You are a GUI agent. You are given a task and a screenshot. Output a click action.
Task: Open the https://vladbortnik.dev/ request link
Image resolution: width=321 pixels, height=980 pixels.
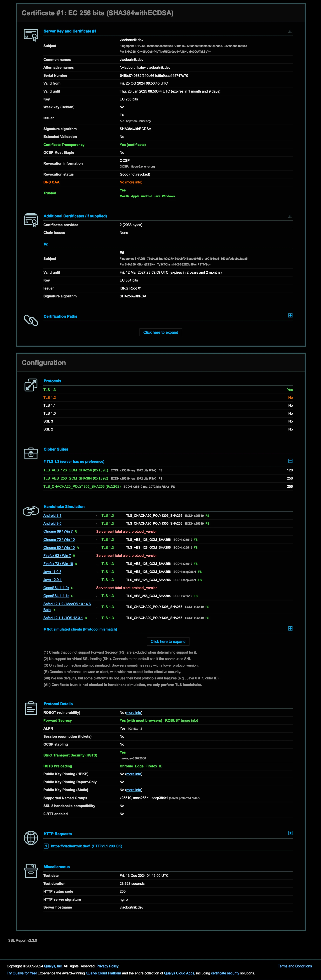click(x=70, y=846)
